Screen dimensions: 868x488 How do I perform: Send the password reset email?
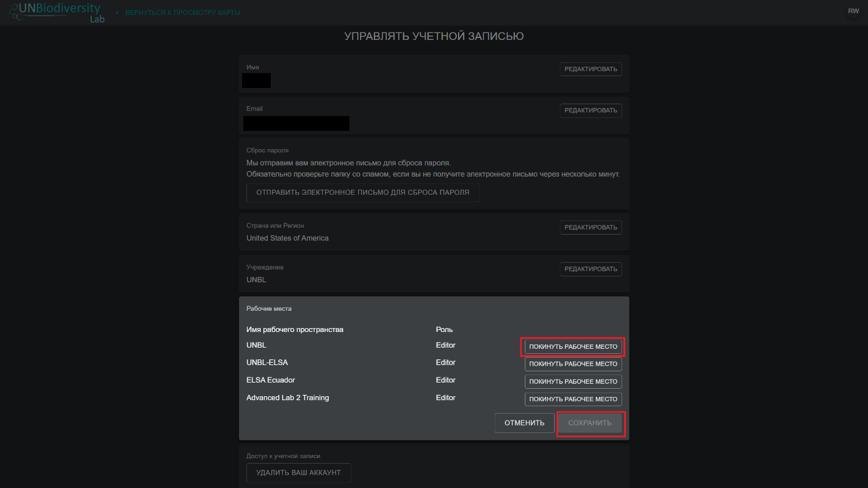(363, 193)
